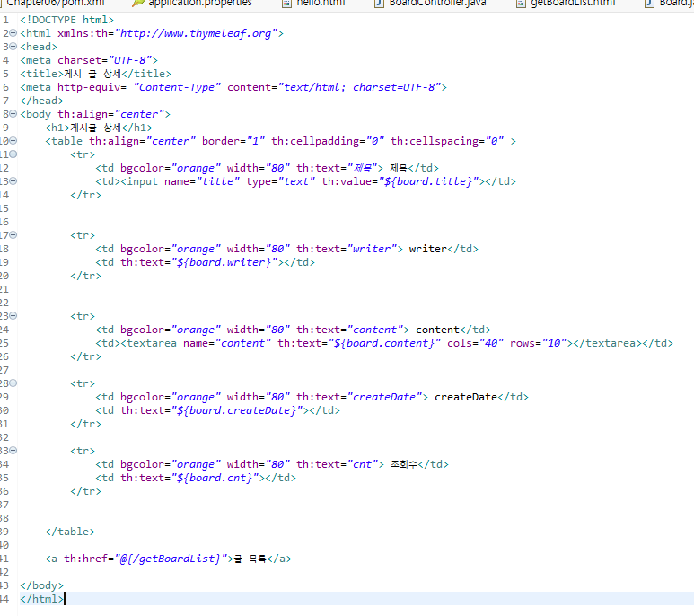This screenshot has height=616, width=694.
Task: Open BoardController.java tab
Action: pyautogui.click(x=437, y=4)
